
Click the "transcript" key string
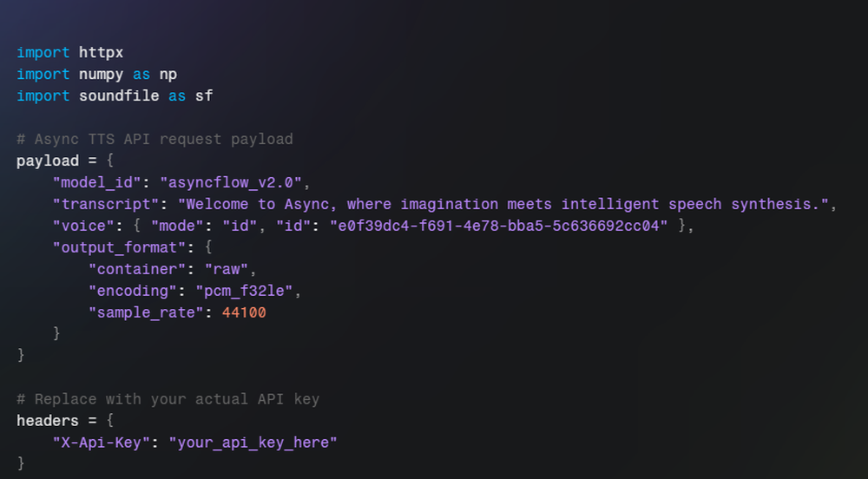click(106, 204)
